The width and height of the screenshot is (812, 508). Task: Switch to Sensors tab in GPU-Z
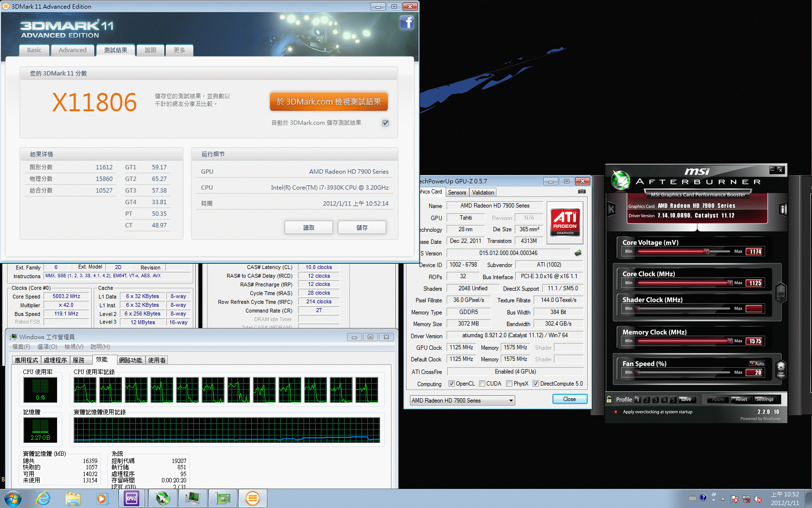pyautogui.click(x=457, y=193)
